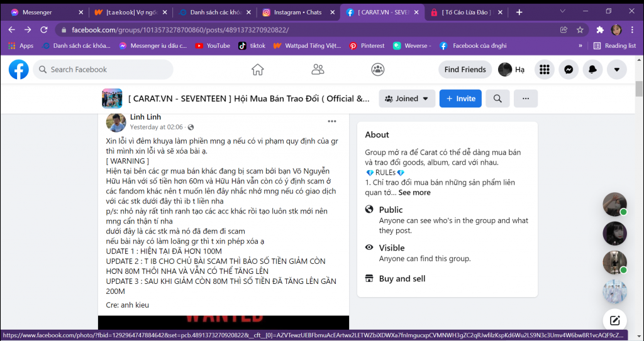Click the Find Friends button
Screen dimensions: 644x341
click(x=465, y=70)
